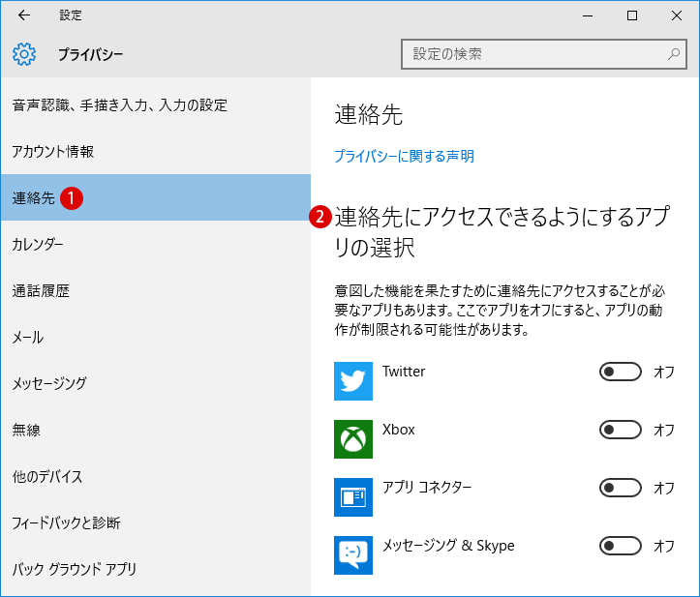Open アカウント情報 privacy section

point(155,152)
